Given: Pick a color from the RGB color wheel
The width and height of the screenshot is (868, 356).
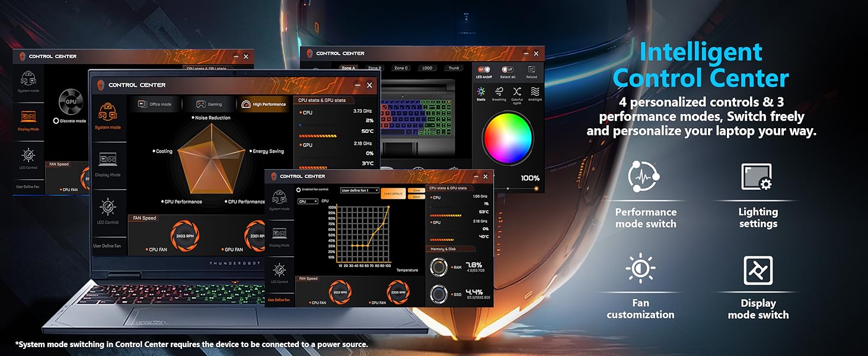Looking at the screenshot, I should 508,138.
